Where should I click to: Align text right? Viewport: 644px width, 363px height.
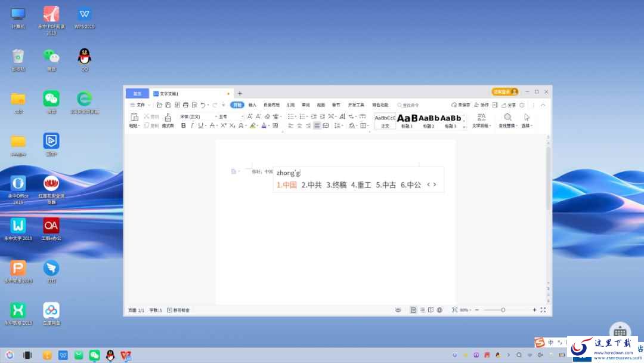308,126
